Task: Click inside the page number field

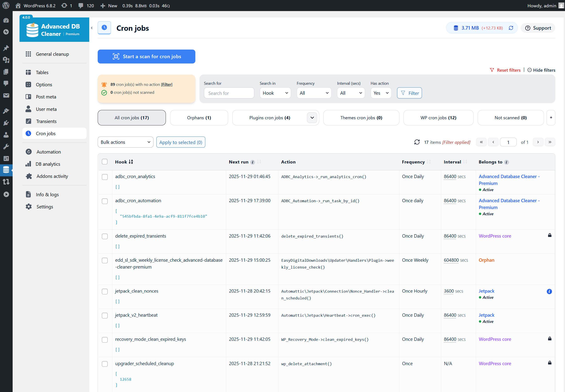Action: (508, 142)
